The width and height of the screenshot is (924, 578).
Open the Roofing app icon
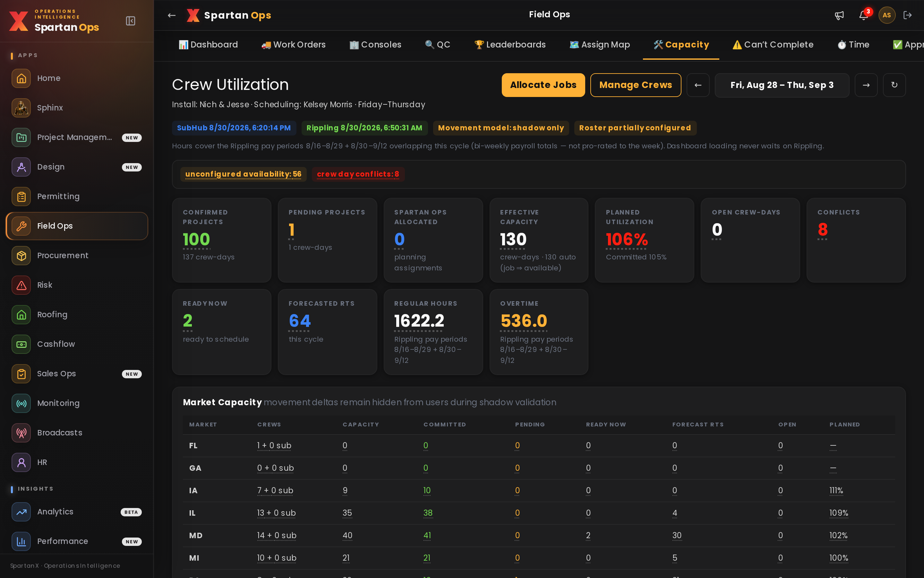point(21,314)
